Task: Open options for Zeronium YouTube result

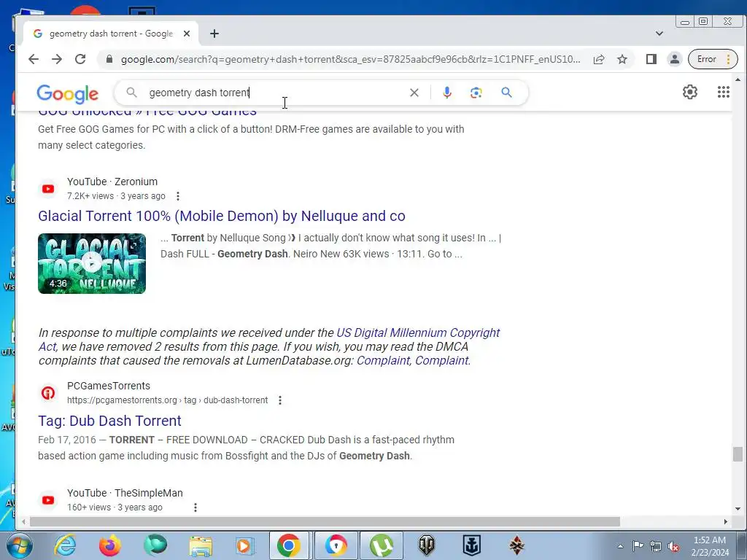Action: click(x=178, y=195)
